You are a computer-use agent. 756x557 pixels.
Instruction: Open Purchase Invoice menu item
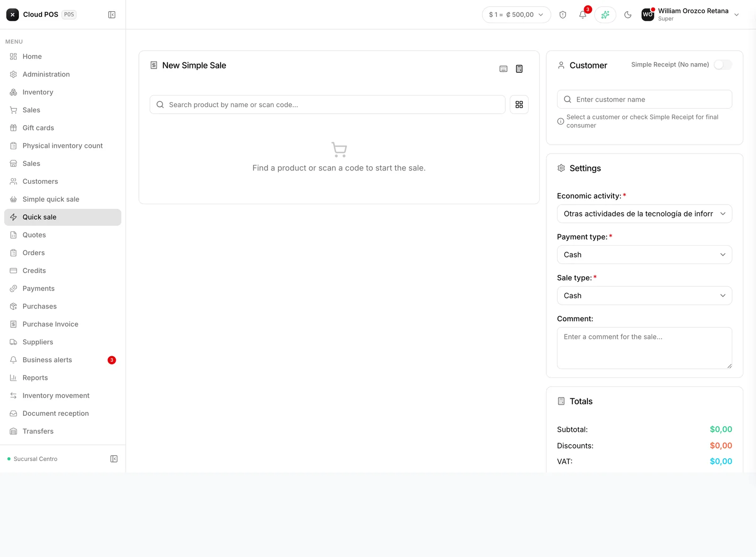[x=63, y=324]
